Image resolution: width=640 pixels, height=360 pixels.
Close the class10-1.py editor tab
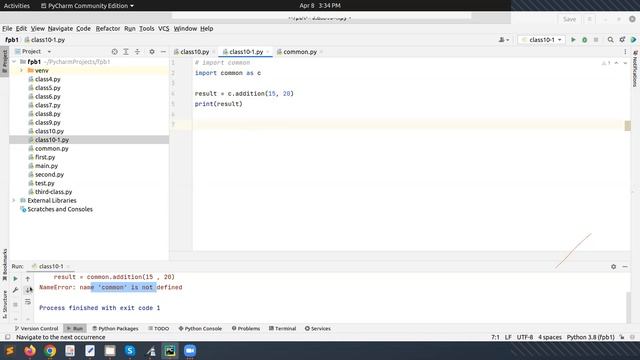[268, 52]
